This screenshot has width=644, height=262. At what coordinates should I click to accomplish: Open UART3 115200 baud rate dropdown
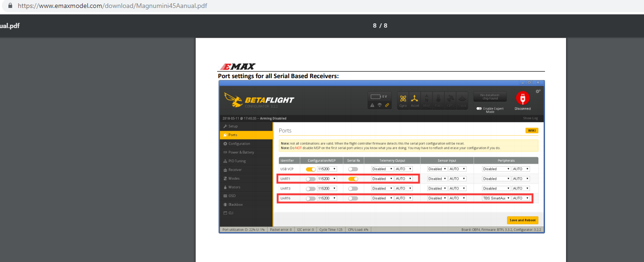(x=327, y=189)
